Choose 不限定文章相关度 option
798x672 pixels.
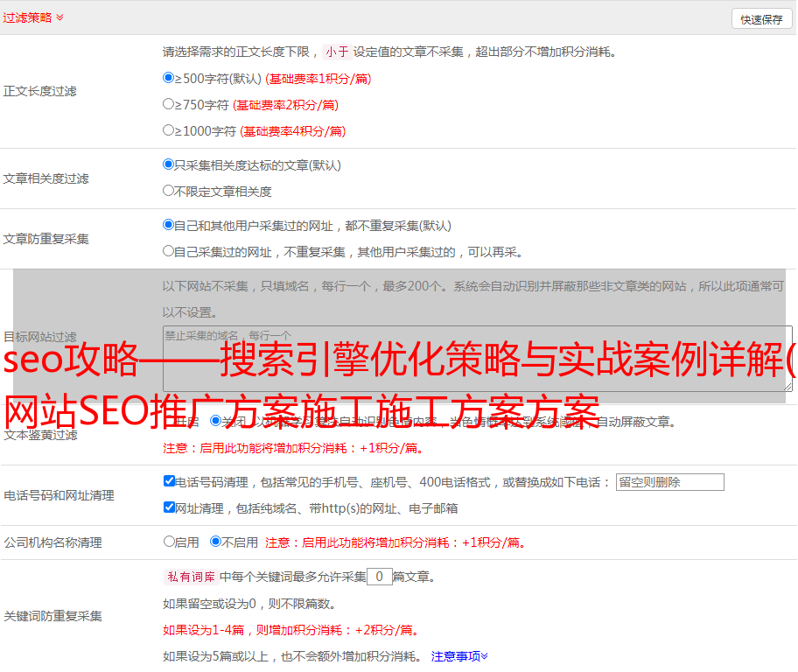(x=169, y=191)
